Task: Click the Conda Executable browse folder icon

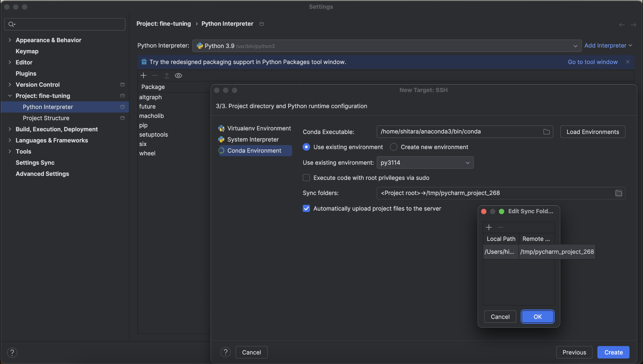Action: tap(546, 132)
